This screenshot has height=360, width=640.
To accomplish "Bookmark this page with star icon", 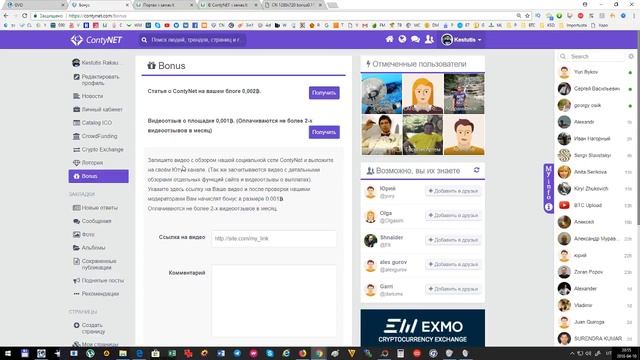I will pyautogui.click(x=527, y=16).
